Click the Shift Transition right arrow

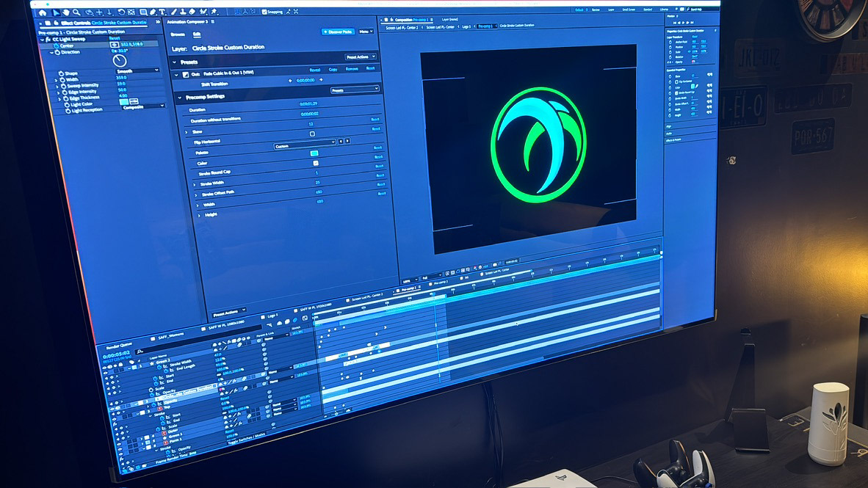click(321, 80)
